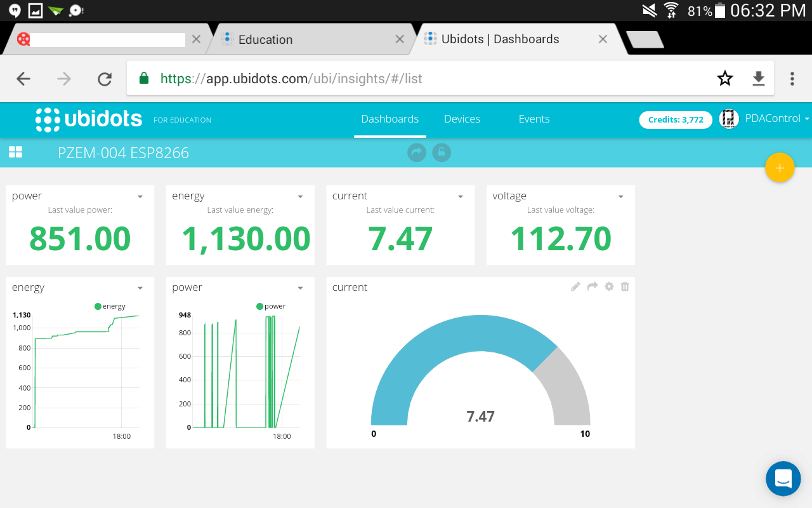The width and height of the screenshot is (812, 508).
Task: Click the 7.47 current value in top widget
Action: 400,239
